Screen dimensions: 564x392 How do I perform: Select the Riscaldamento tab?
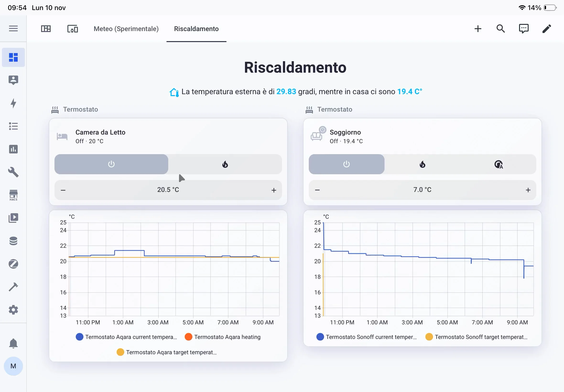(196, 29)
